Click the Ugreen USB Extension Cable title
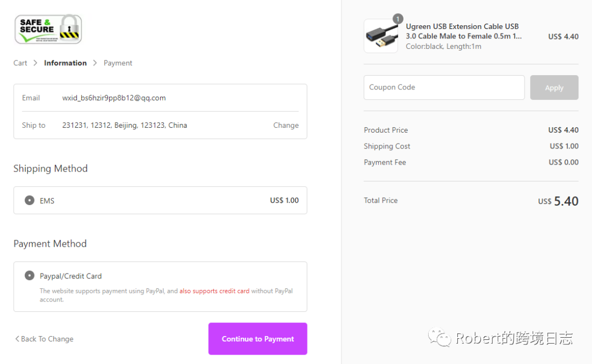Viewport: 592px width, 364px height. click(x=463, y=31)
